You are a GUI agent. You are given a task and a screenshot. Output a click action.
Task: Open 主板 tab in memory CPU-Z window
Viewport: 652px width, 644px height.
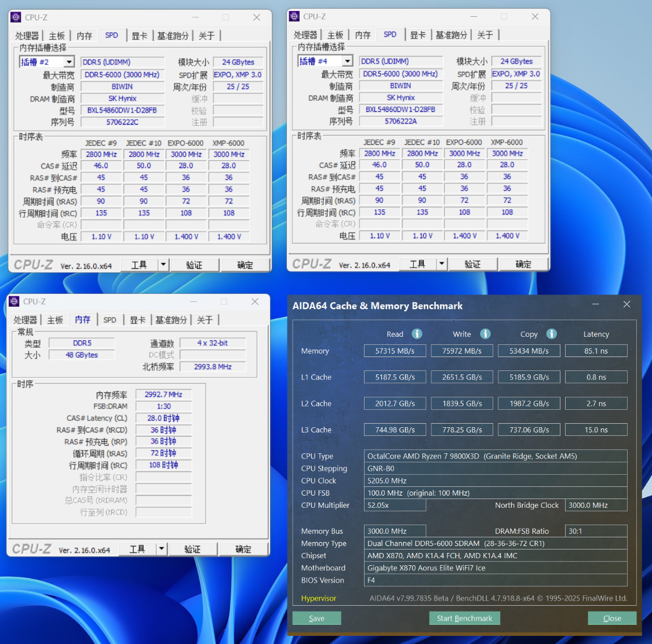point(55,320)
